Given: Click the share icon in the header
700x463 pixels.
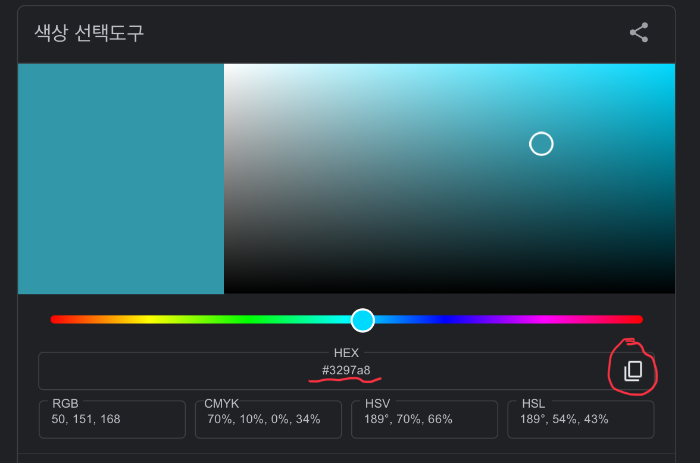Looking at the screenshot, I should point(639,33).
